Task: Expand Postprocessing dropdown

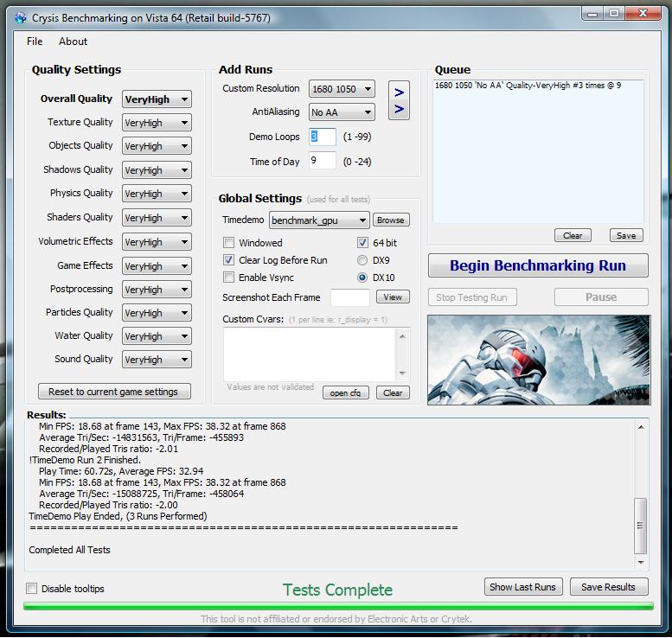Action: click(157, 290)
